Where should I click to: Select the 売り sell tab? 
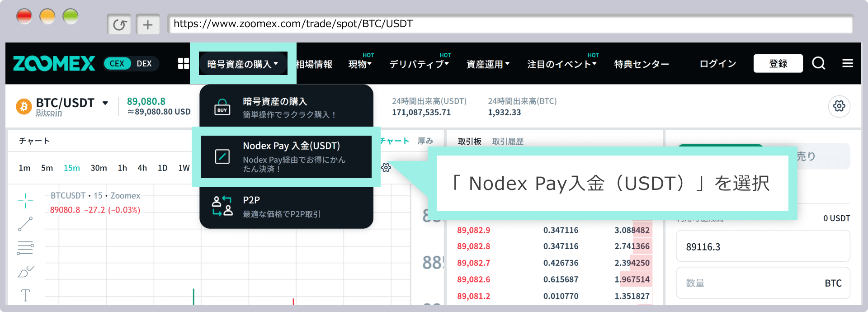coord(806,156)
